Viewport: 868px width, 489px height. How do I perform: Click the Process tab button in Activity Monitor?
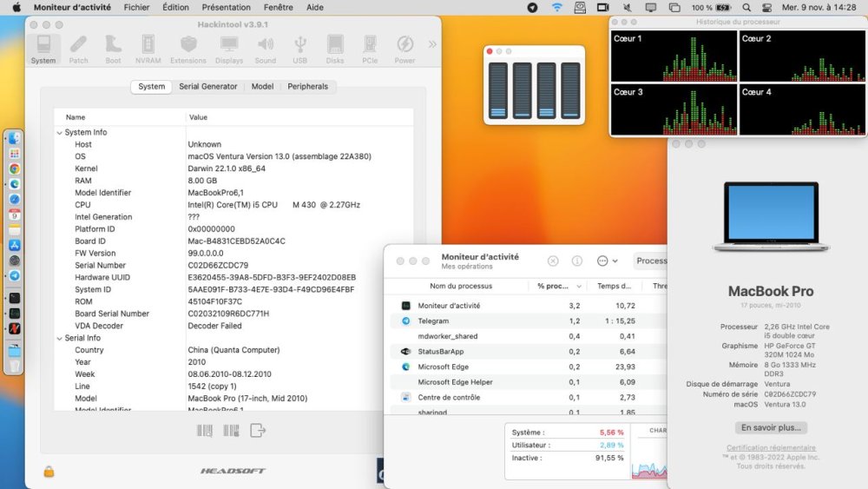point(651,261)
